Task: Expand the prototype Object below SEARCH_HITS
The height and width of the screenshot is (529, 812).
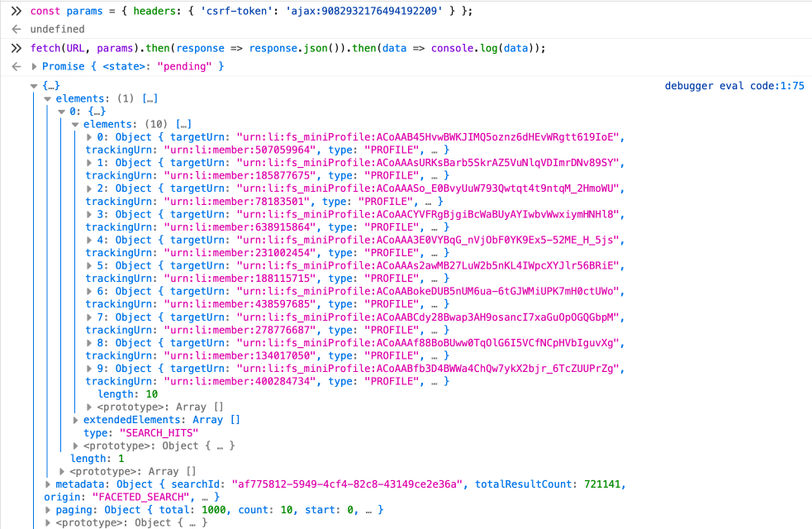Action: pyautogui.click(x=76, y=446)
